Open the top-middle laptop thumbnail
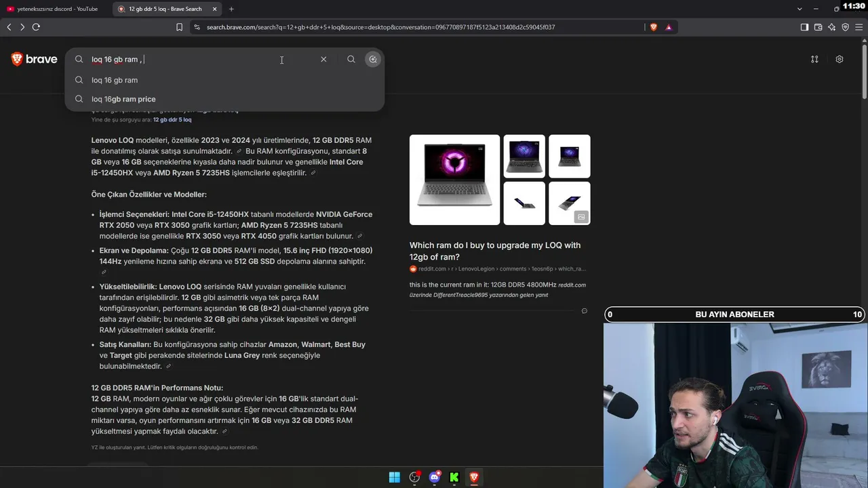This screenshot has width=868, height=488. click(524, 157)
